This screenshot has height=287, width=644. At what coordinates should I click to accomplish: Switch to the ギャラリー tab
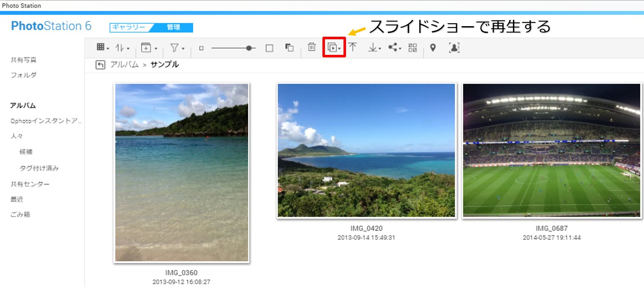pos(129,27)
